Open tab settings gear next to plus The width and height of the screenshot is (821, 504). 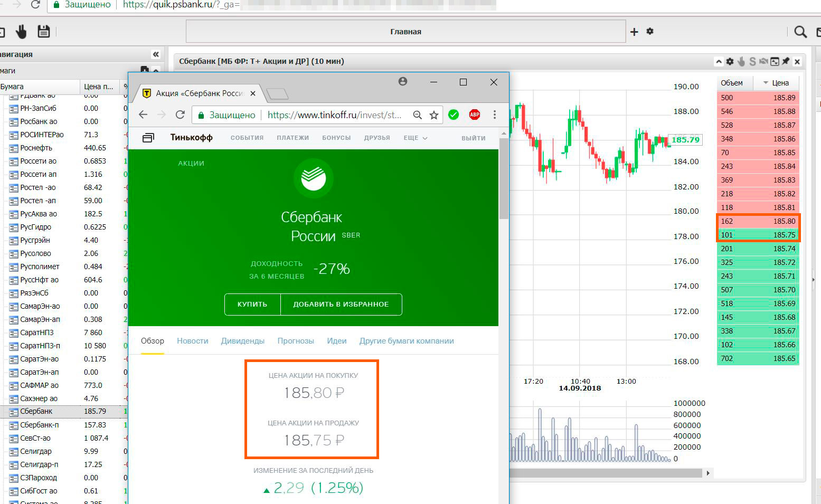650,31
